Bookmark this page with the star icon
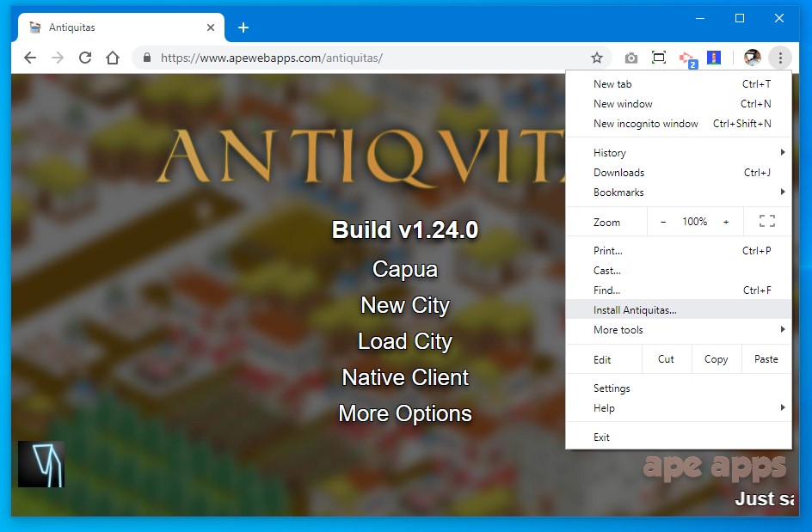812x532 pixels. pyautogui.click(x=597, y=58)
